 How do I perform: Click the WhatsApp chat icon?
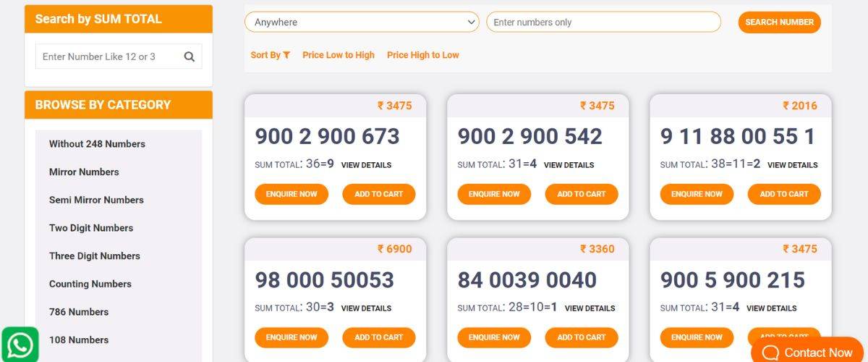20,345
